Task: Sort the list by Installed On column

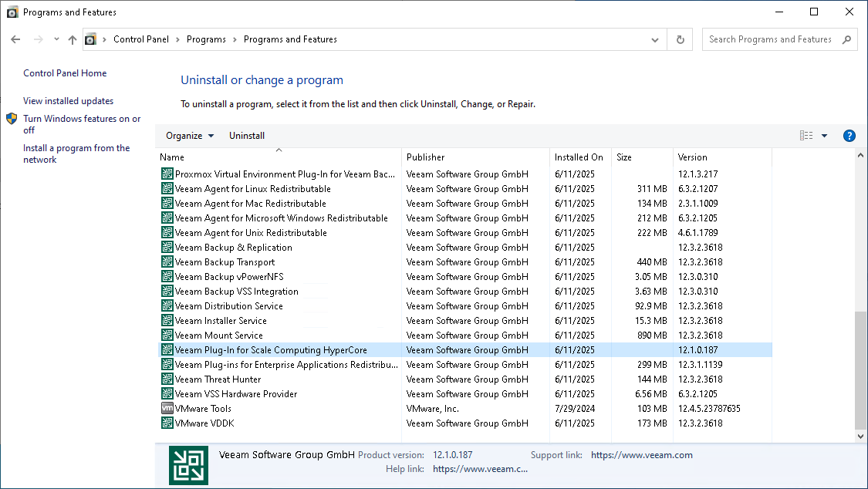Action: (x=579, y=157)
